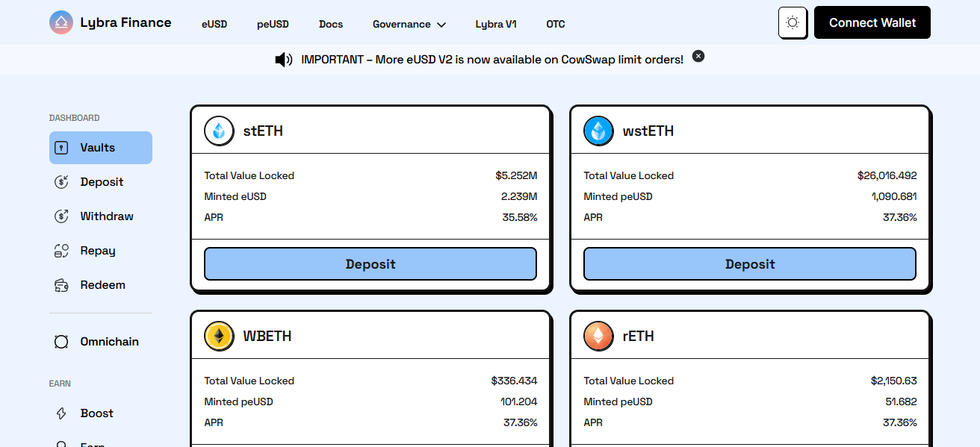
Task: Open the Omnichain sidebar page
Action: pyautogui.click(x=101, y=342)
